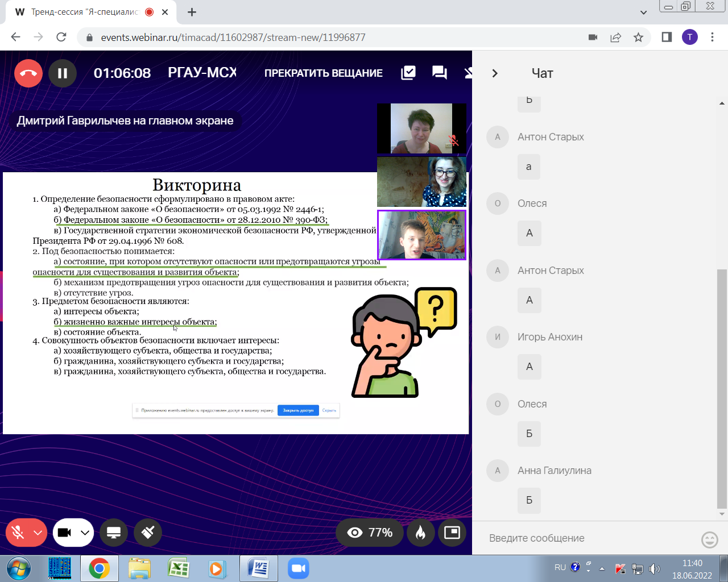Select the Тренд-сессия browser tab
728x582 pixels.
coord(85,12)
